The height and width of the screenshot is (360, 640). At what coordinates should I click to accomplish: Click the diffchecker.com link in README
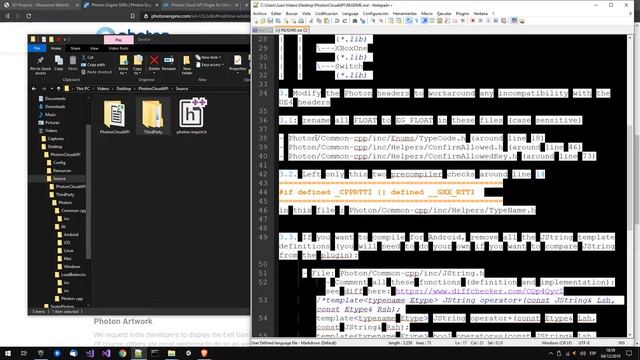pos(479,291)
